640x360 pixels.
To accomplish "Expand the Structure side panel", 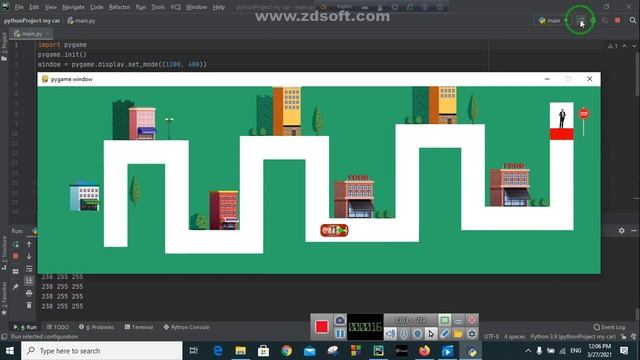I will pos(4,253).
